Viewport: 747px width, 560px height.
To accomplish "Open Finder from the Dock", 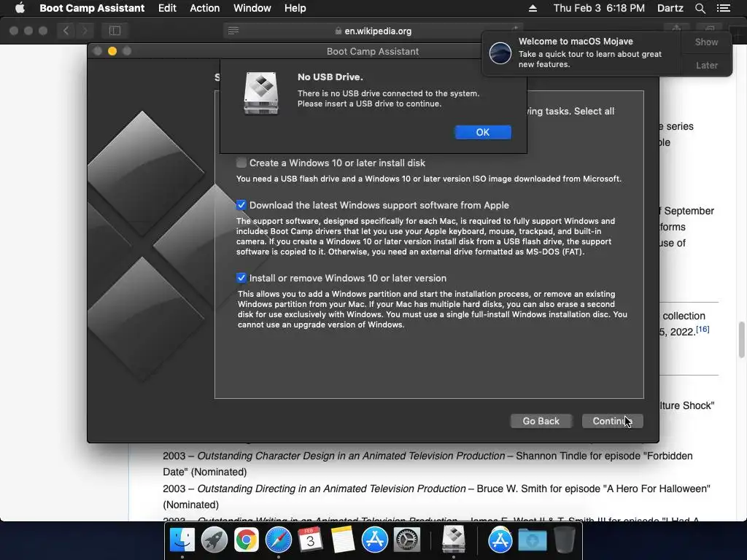I will point(182,540).
